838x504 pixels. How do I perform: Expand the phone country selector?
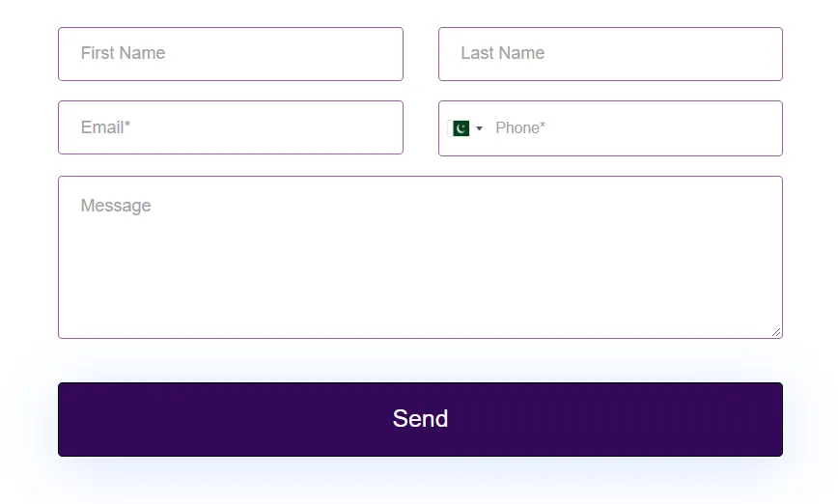(x=465, y=128)
